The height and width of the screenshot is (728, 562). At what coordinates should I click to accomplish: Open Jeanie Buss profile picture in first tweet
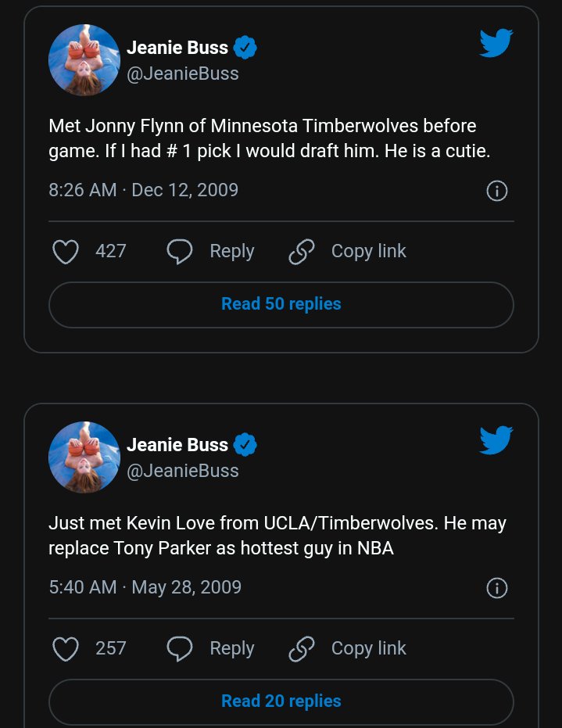coord(84,60)
